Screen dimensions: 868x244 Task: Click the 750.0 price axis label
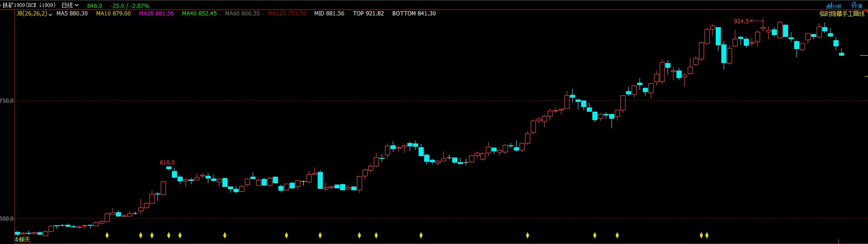(7, 100)
